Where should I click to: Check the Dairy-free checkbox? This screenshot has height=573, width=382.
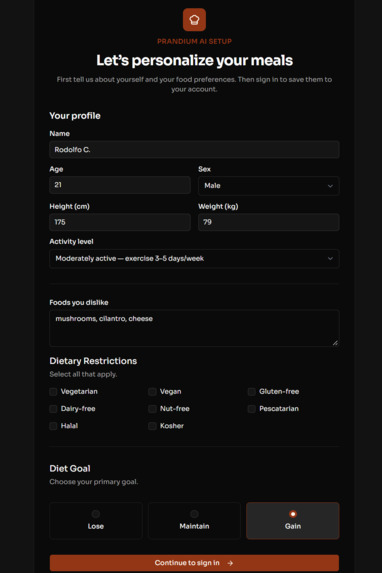coord(53,409)
